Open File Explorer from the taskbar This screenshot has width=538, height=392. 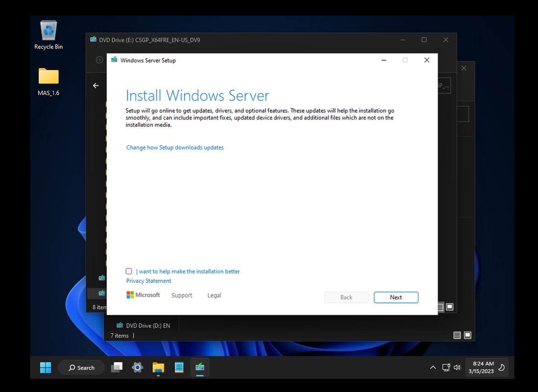tap(158, 367)
